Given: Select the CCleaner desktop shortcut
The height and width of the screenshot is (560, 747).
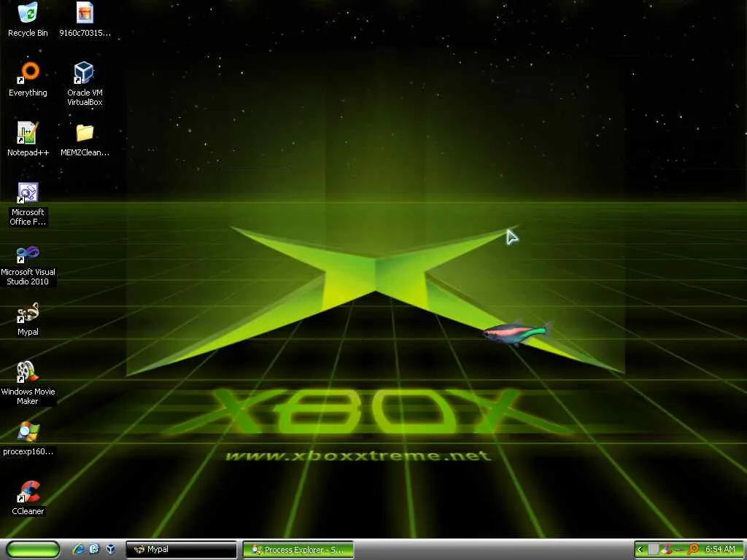Looking at the screenshot, I should [28, 498].
